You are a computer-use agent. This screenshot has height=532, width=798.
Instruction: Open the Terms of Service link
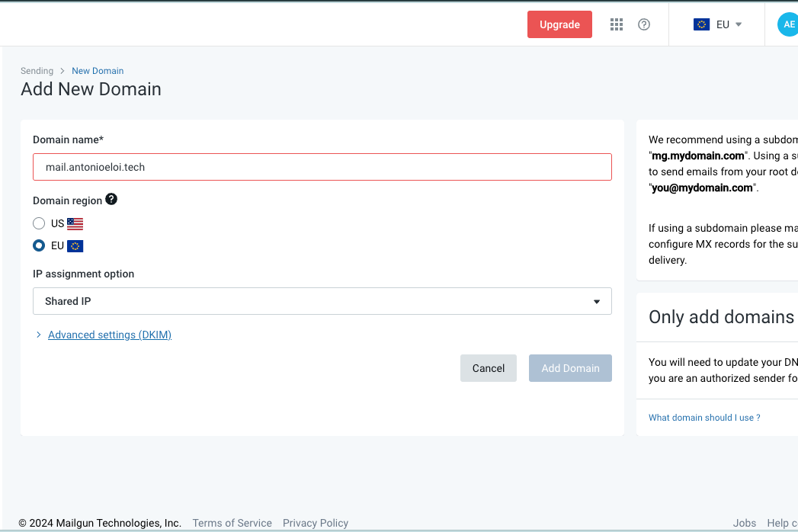pyautogui.click(x=232, y=523)
